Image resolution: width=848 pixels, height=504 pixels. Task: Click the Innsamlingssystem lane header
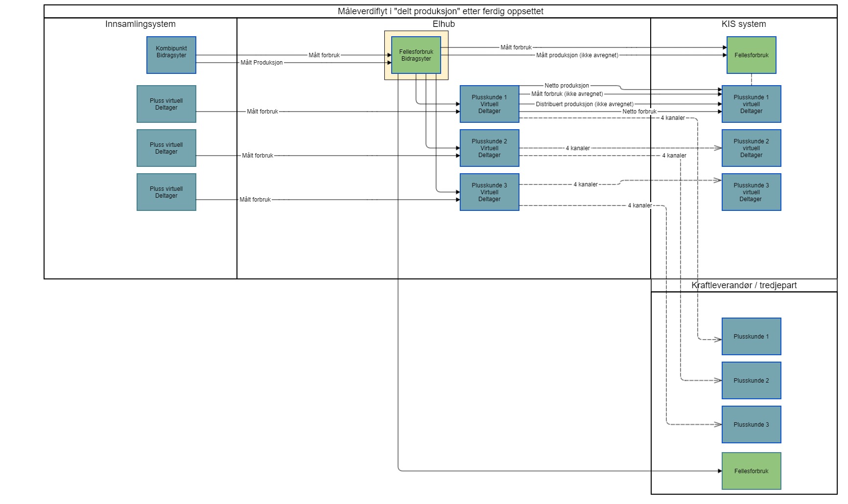pos(141,24)
